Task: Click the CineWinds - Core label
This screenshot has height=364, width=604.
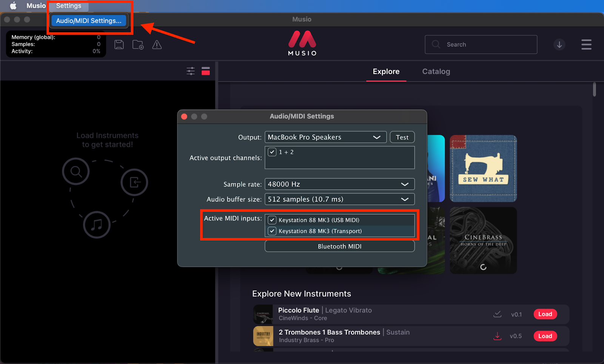Action: [x=303, y=318]
